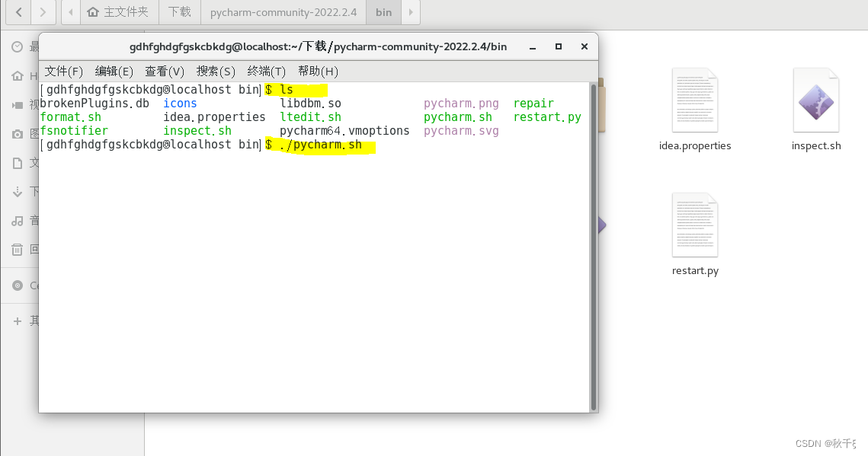
Task: Open terminal 查看(V) menu
Action: tap(165, 72)
